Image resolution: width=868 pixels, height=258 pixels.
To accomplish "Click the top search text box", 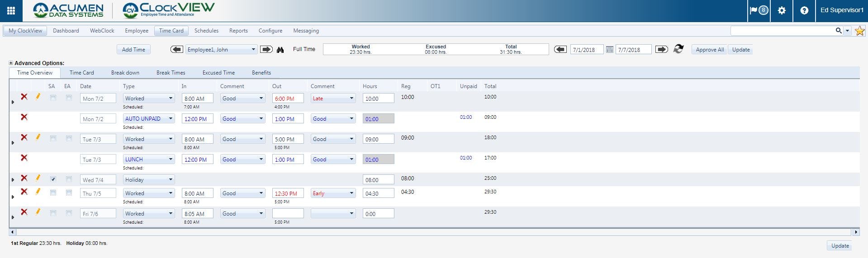I will [x=783, y=31].
